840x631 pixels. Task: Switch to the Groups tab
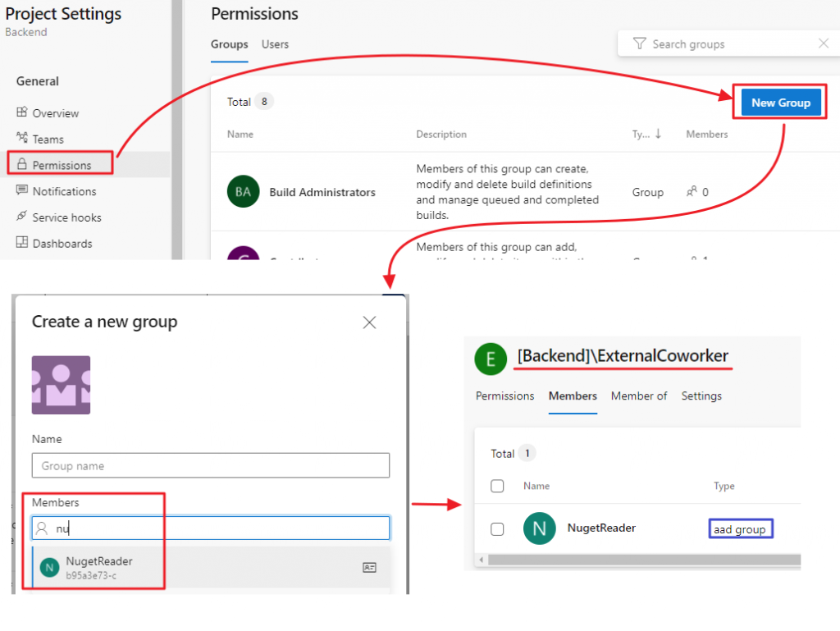click(230, 44)
